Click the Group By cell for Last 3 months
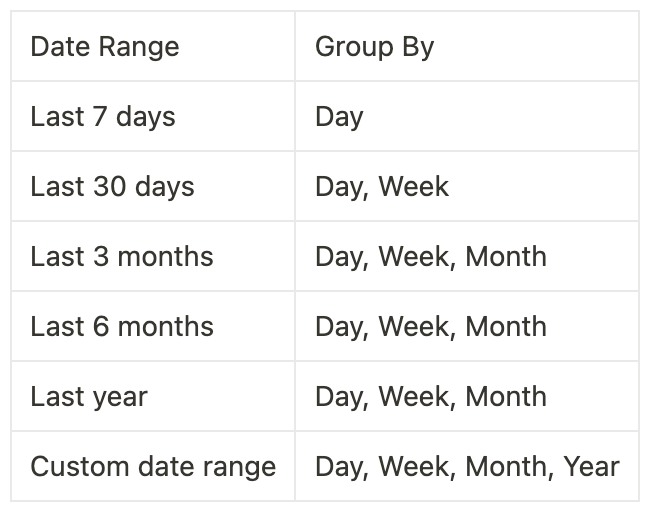The height and width of the screenshot is (512, 652). 430,257
